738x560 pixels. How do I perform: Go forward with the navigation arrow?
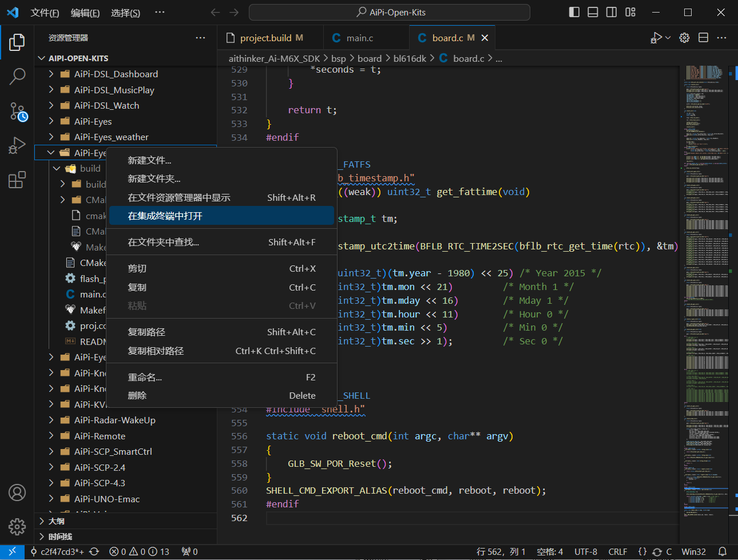click(234, 12)
